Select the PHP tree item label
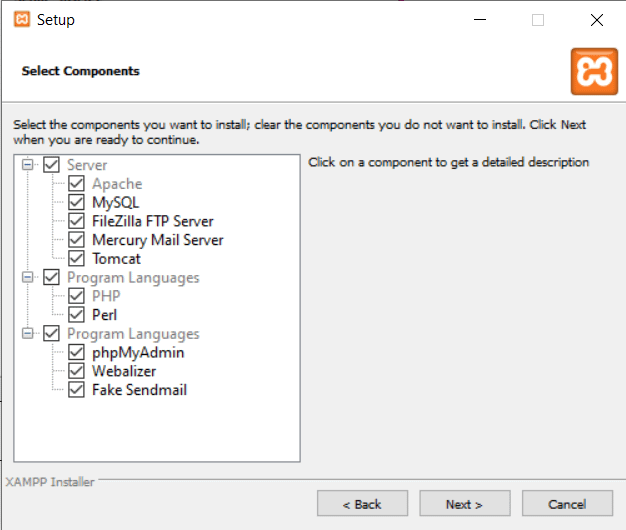626x530 pixels. coord(106,296)
